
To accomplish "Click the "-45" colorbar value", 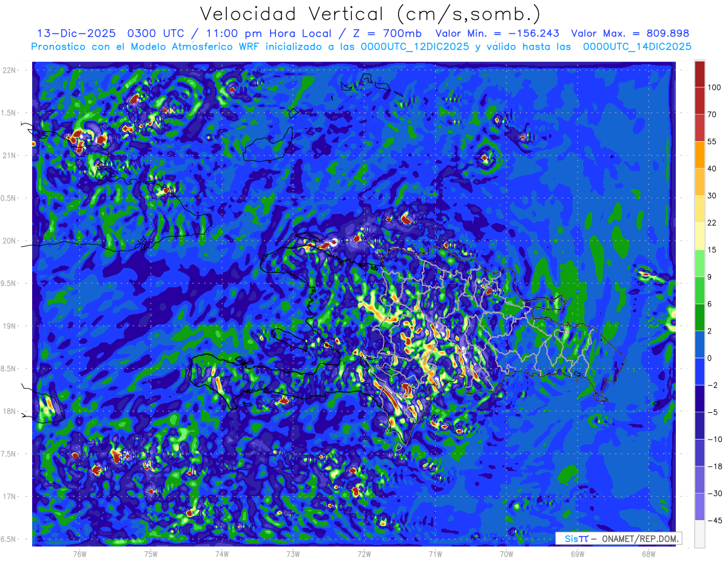I will coord(715,520).
